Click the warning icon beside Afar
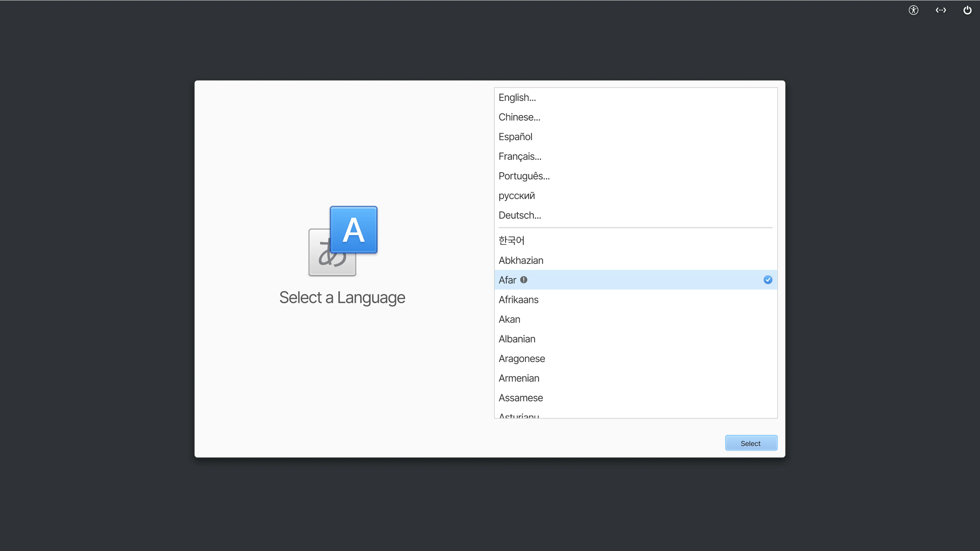 [x=524, y=280]
